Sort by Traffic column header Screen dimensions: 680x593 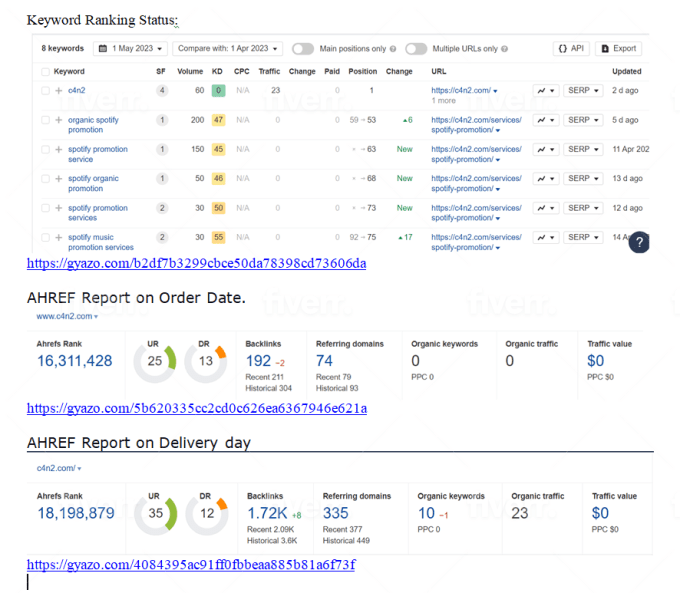(269, 72)
